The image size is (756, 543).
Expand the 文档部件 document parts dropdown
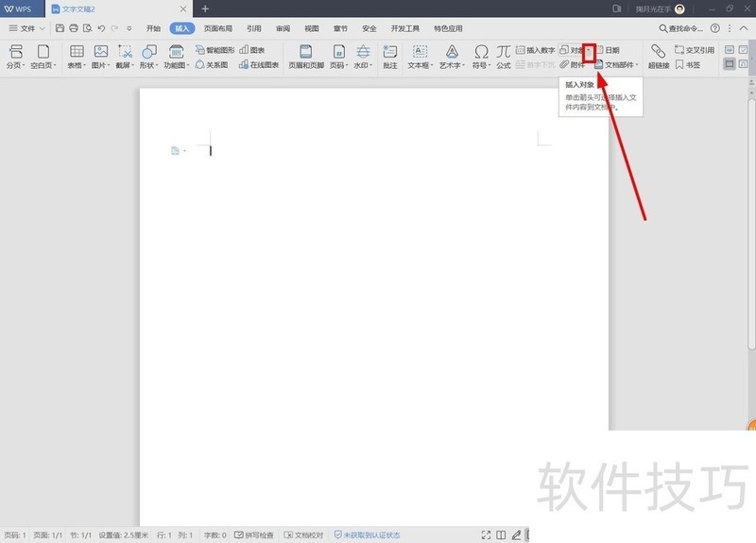pos(637,64)
